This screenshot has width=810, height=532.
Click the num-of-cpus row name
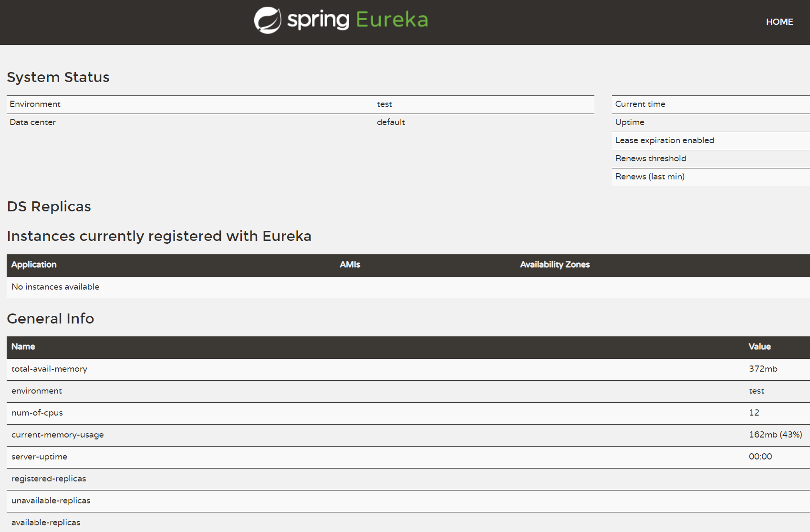pos(37,413)
